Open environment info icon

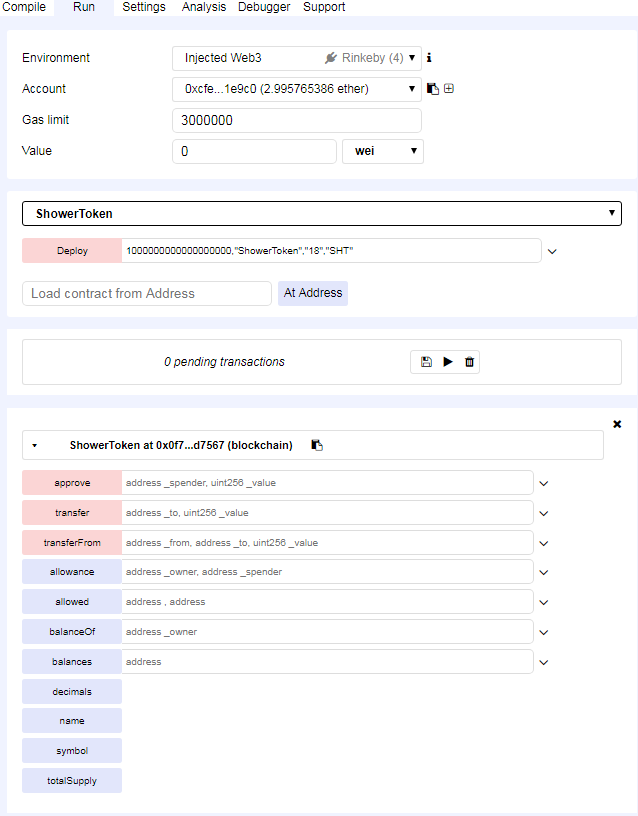(429, 58)
